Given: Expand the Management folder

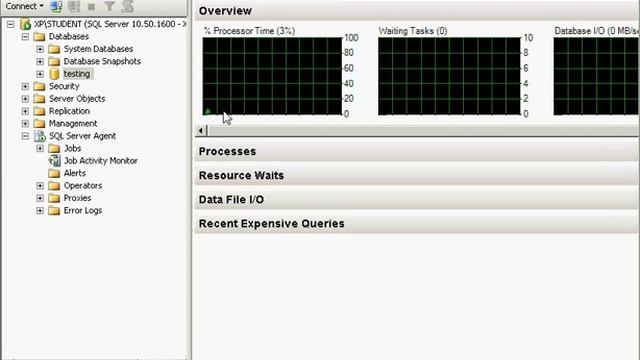Looking at the screenshot, I should click(25, 124).
